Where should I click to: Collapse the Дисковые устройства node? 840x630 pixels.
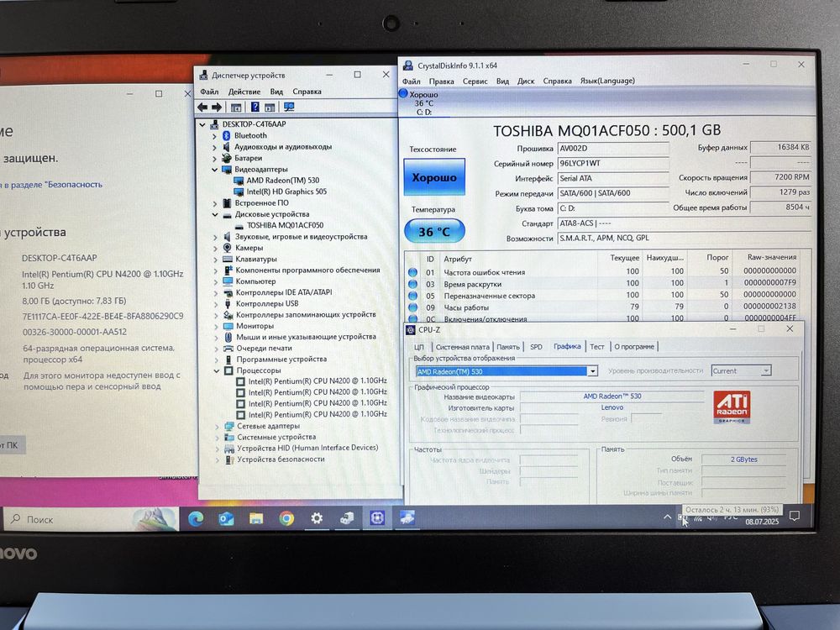click(x=215, y=214)
